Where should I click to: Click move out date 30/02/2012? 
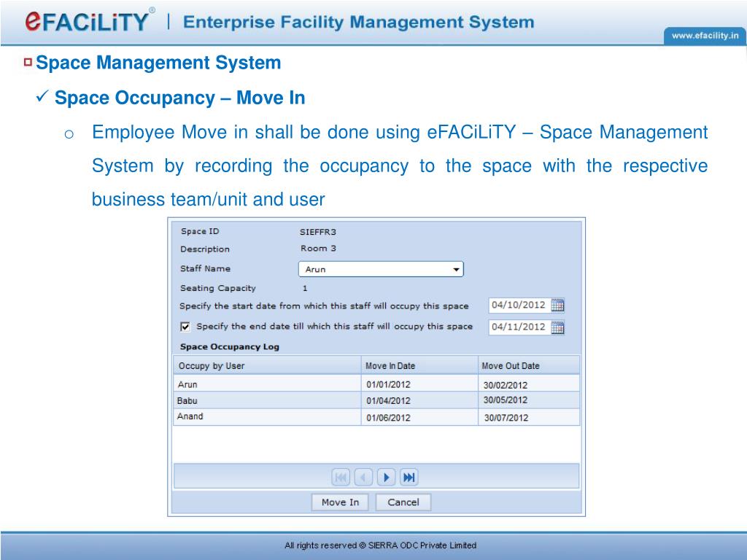[x=506, y=385]
